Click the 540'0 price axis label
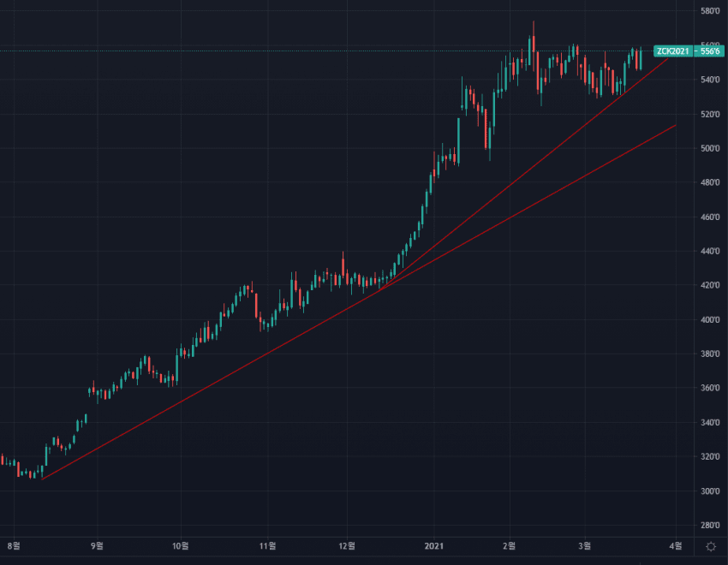 (x=710, y=80)
